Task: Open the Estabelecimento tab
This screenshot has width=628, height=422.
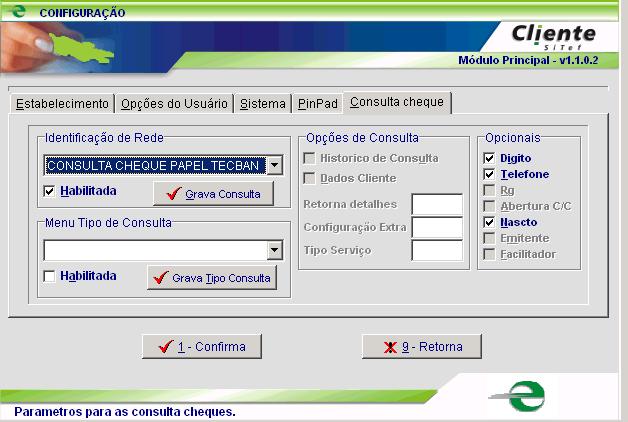Action: tap(61, 103)
